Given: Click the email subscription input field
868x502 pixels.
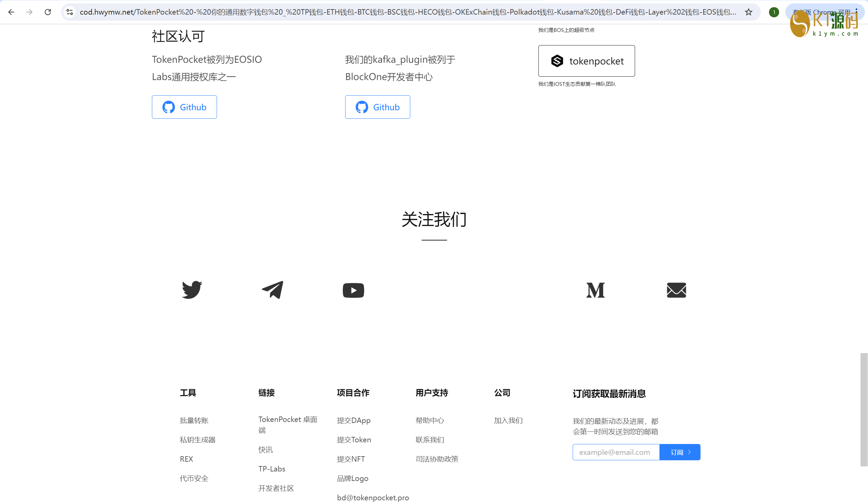Looking at the screenshot, I should [615, 452].
